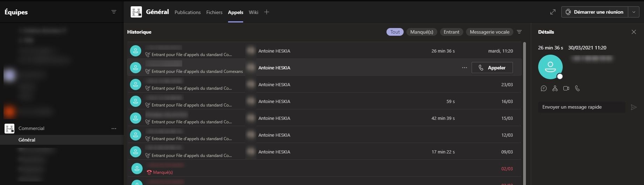Click call history vertical scrollbar

coord(524,114)
